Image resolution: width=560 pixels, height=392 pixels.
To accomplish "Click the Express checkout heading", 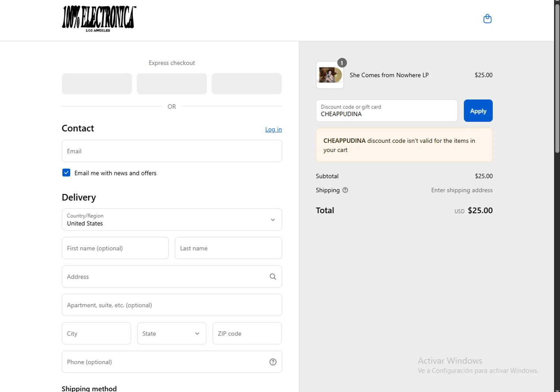I will point(172,63).
